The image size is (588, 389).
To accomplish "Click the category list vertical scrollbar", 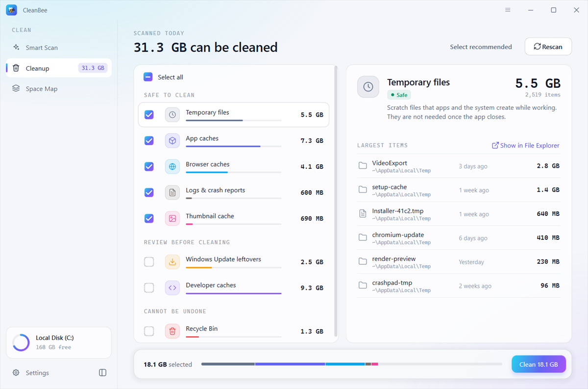I will pos(336,201).
